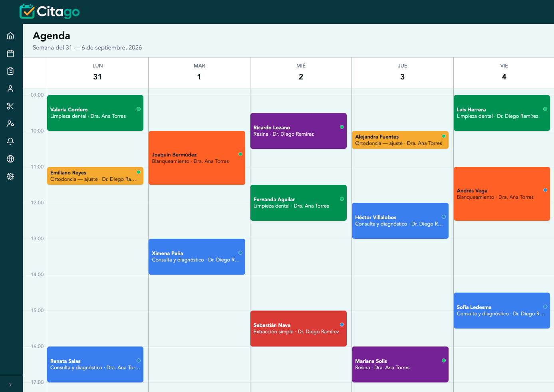Open the patients person sidebar icon

[10, 89]
